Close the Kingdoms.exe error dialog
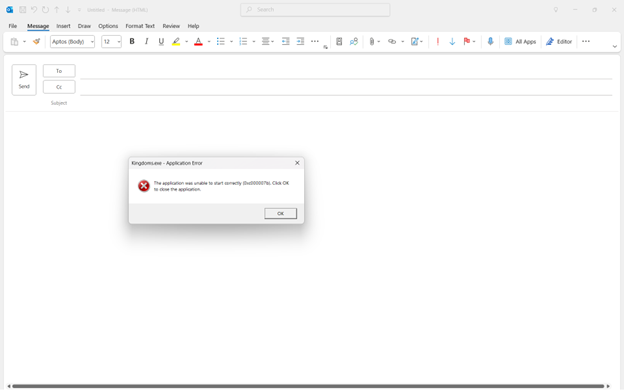 tap(297, 163)
